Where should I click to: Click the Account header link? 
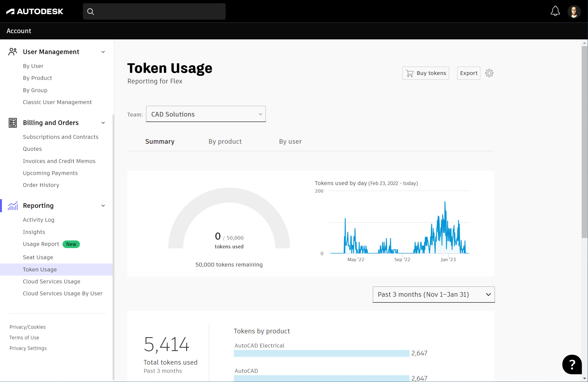(x=19, y=31)
